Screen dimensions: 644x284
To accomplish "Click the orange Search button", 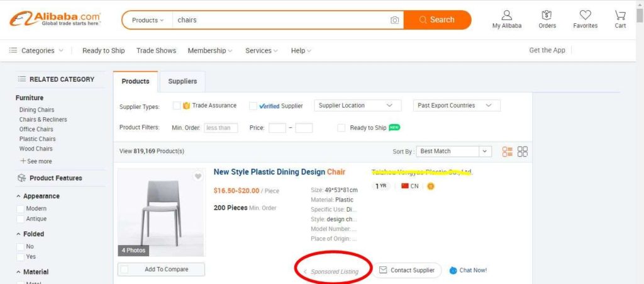I will coord(437,20).
